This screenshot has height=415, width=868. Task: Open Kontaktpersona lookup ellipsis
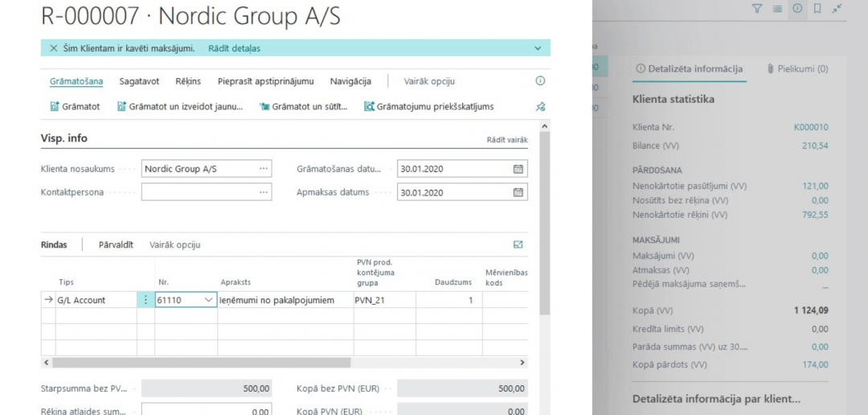(x=263, y=193)
